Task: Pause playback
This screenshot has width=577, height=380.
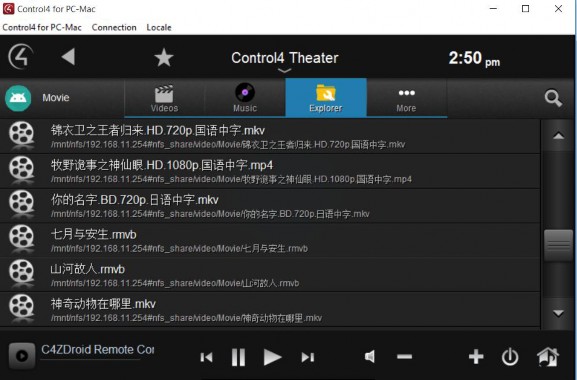Action: tap(238, 357)
